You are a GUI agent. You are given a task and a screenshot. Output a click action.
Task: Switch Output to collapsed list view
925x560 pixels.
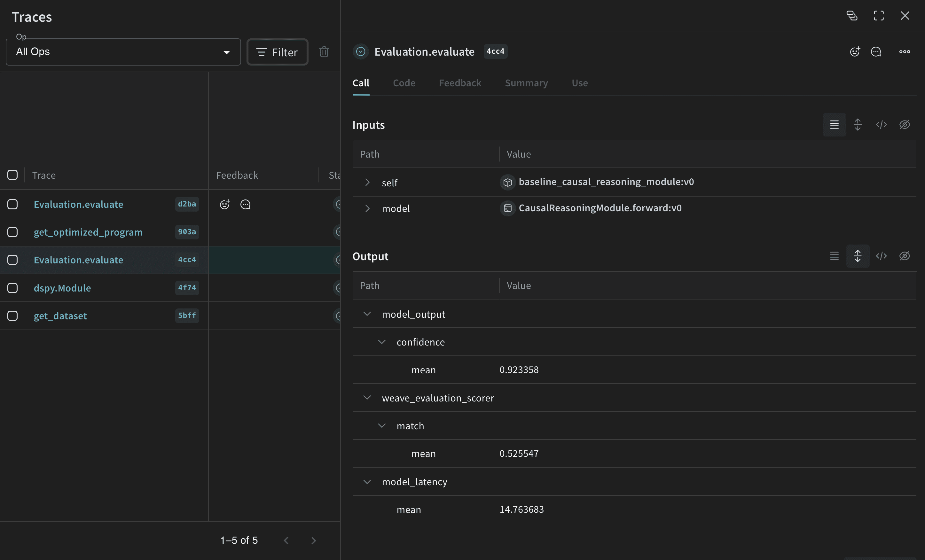[834, 256]
